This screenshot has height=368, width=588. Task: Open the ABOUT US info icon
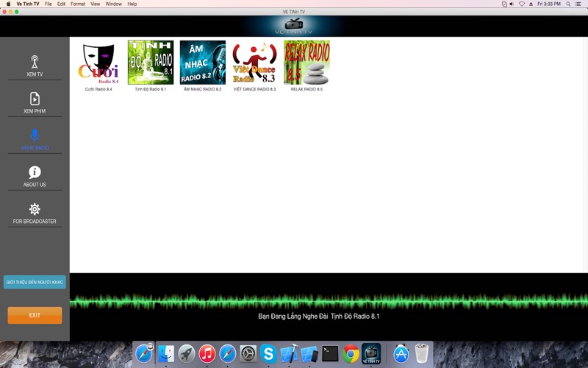point(35,172)
